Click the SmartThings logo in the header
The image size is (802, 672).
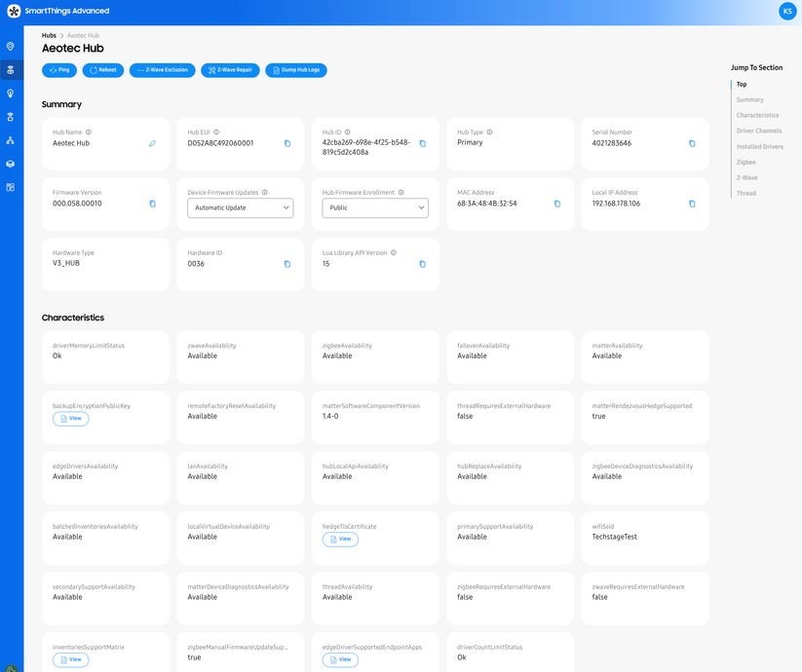pyautogui.click(x=12, y=11)
